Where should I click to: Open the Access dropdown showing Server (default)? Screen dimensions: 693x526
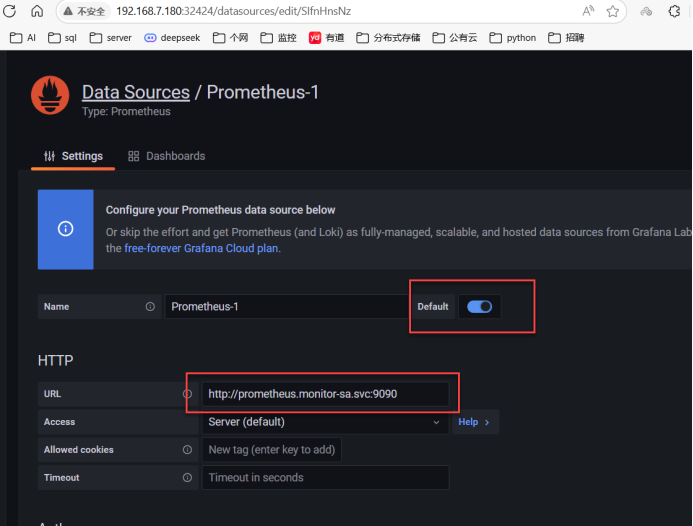[324, 422]
